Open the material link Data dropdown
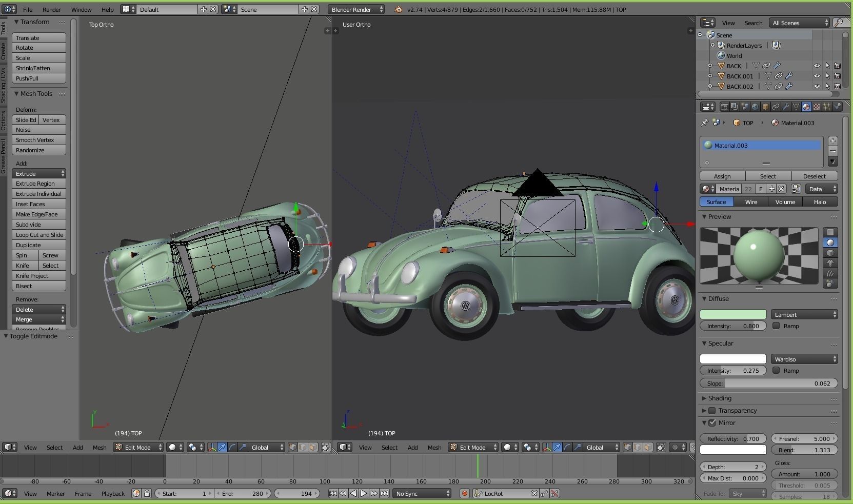The image size is (853, 504). [821, 189]
